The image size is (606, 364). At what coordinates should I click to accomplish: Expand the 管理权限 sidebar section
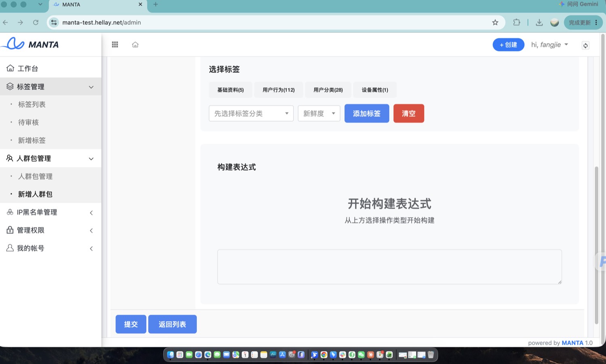tap(50, 230)
